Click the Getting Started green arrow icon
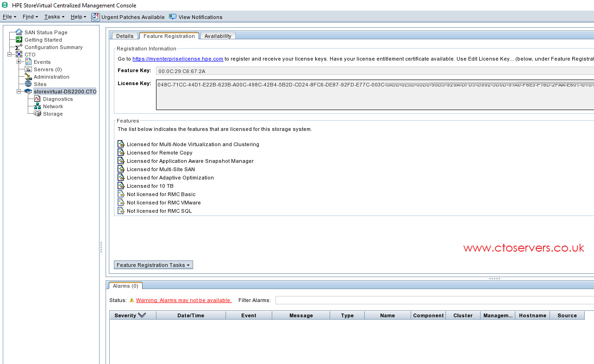 click(x=19, y=39)
